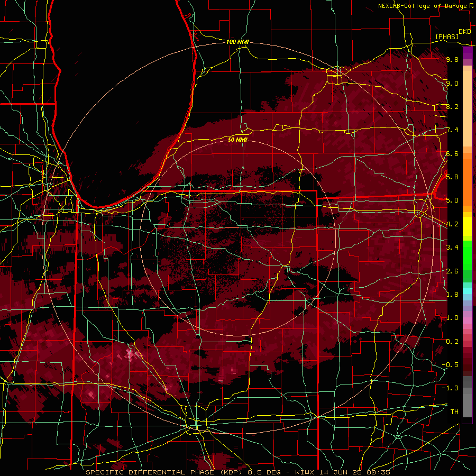Click the DKD label above the color scale
This screenshot has height=476, width=476.
464,32
